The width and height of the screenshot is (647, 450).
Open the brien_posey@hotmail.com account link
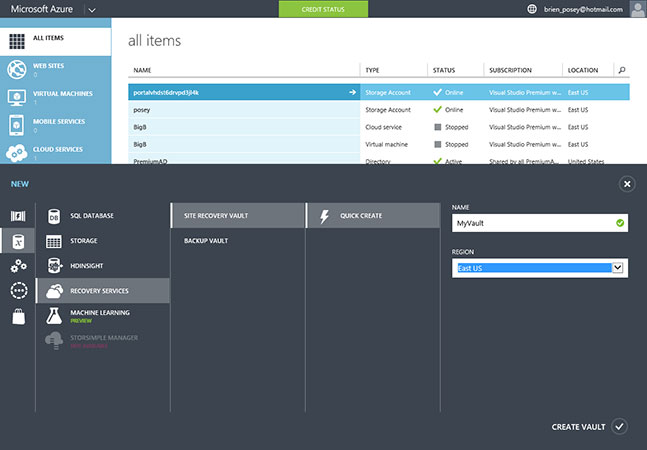click(583, 9)
